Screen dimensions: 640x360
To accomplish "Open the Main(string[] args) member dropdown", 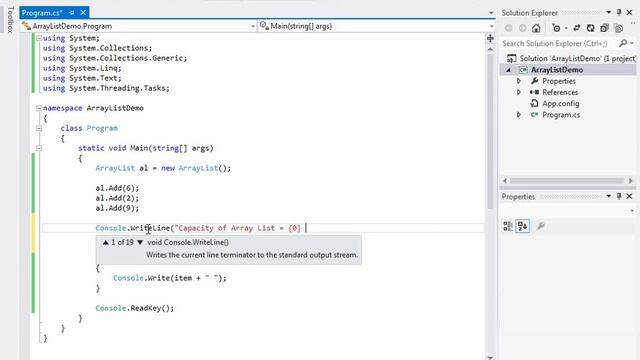I will point(491,26).
